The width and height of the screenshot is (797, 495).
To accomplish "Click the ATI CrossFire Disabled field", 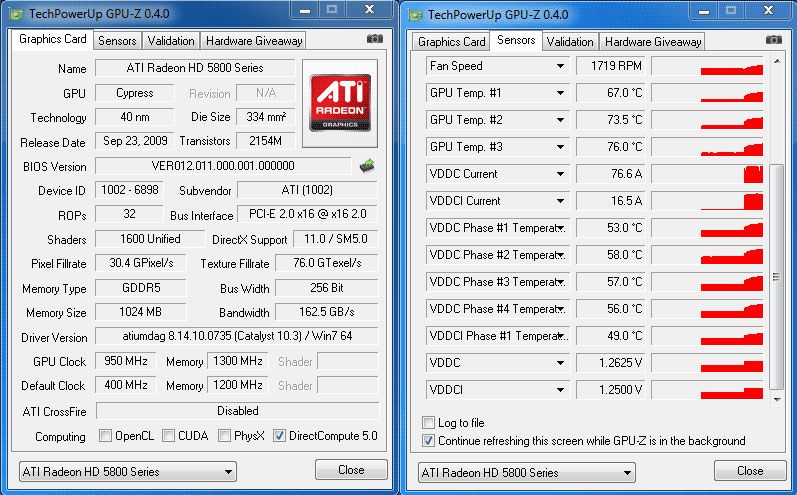I will pyautogui.click(x=237, y=411).
